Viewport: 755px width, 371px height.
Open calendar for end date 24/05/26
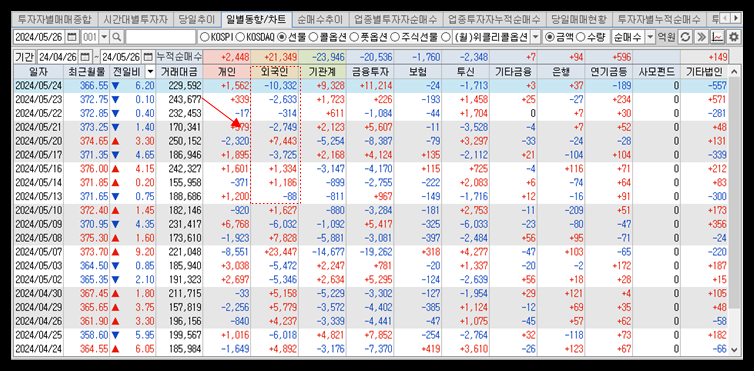pos(148,57)
